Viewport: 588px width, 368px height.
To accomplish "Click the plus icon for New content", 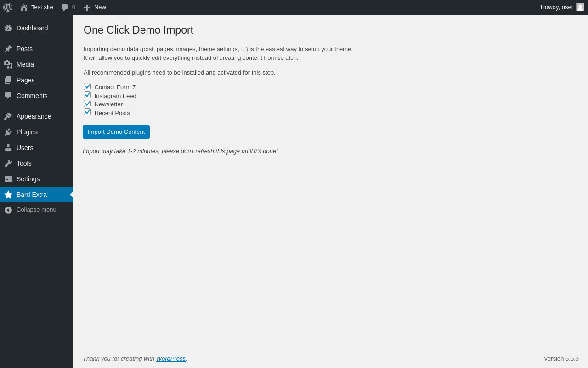I will (87, 7).
